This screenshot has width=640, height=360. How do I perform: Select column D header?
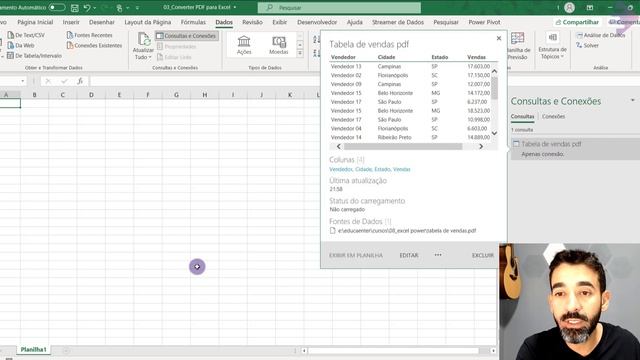[91, 95]
